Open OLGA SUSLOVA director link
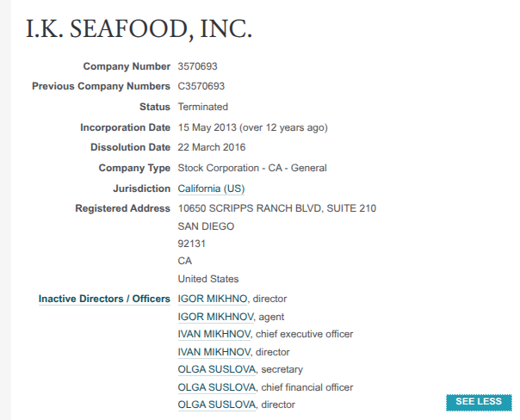Image resolution: width=520 pixels, height=420 pixels. coord(217,405)
